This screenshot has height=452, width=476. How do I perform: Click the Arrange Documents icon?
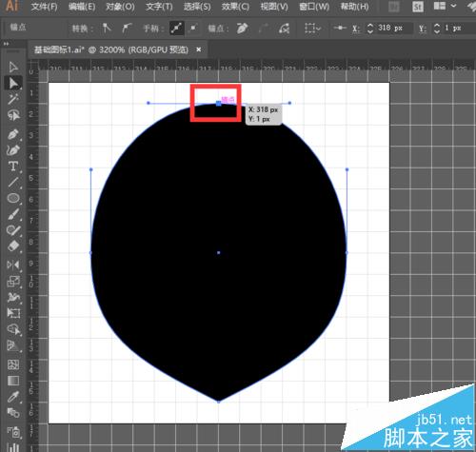tap(440, 6)
